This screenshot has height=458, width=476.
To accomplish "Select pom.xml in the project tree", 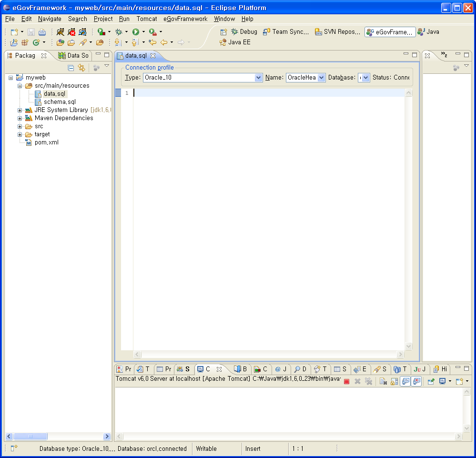I will pos(46,142).
